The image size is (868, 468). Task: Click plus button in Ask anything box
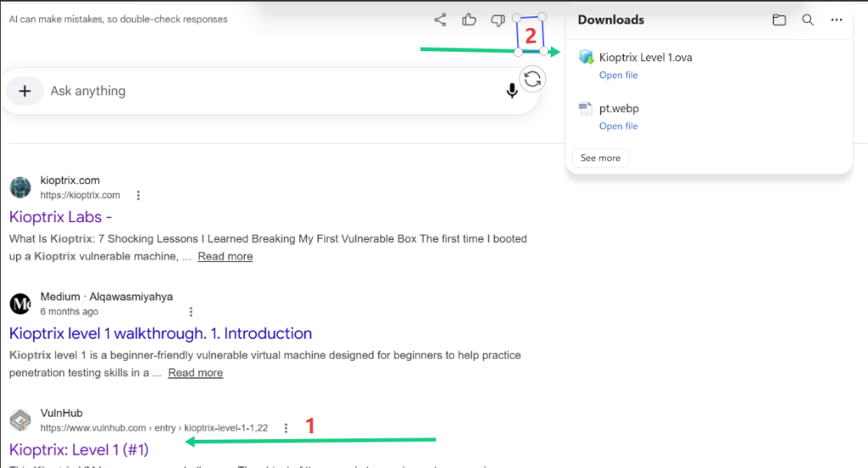click(x=25, y=91)
